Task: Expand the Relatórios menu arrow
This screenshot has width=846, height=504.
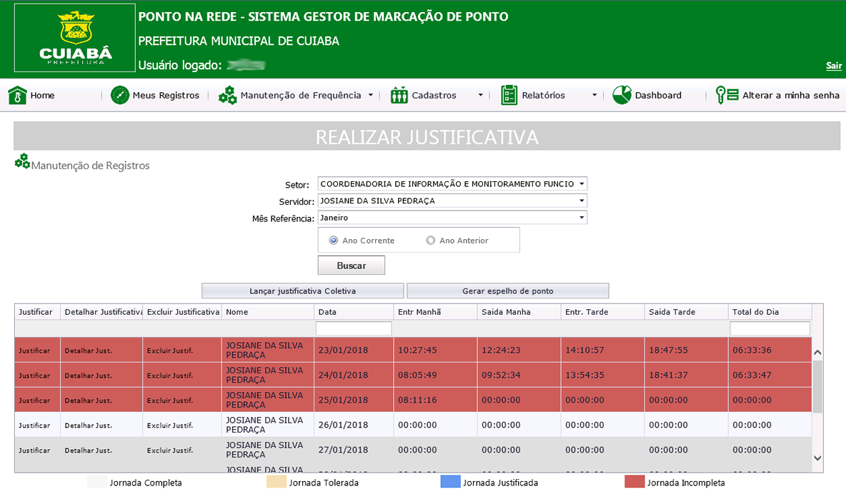Action: 594,96
